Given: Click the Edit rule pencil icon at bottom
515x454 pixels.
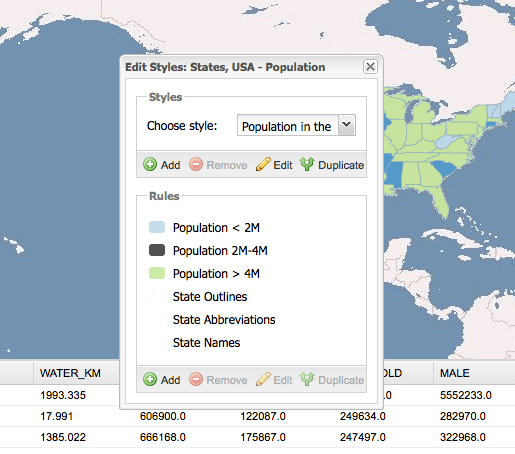Looking at the screenshot, I should [x=263, y=380].
